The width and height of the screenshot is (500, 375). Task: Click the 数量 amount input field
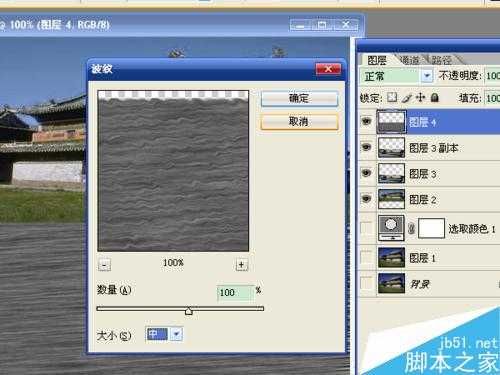(x=235, y=293)
